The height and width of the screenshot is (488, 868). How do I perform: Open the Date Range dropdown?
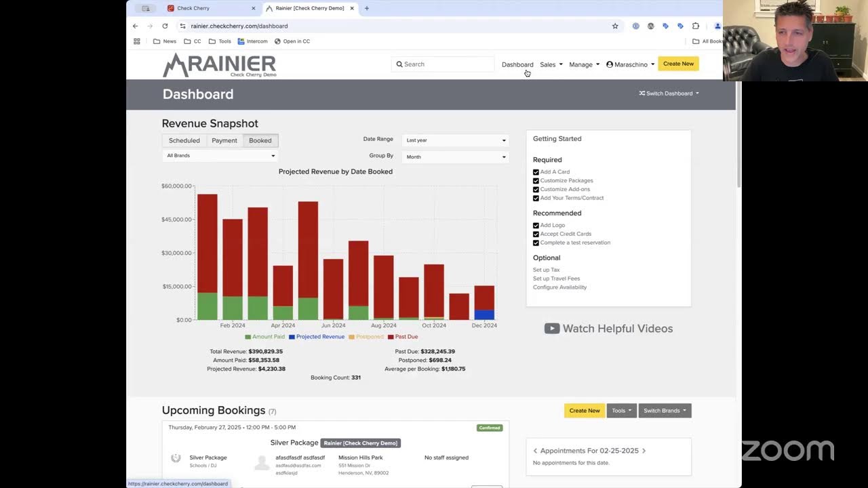point(455,140)
